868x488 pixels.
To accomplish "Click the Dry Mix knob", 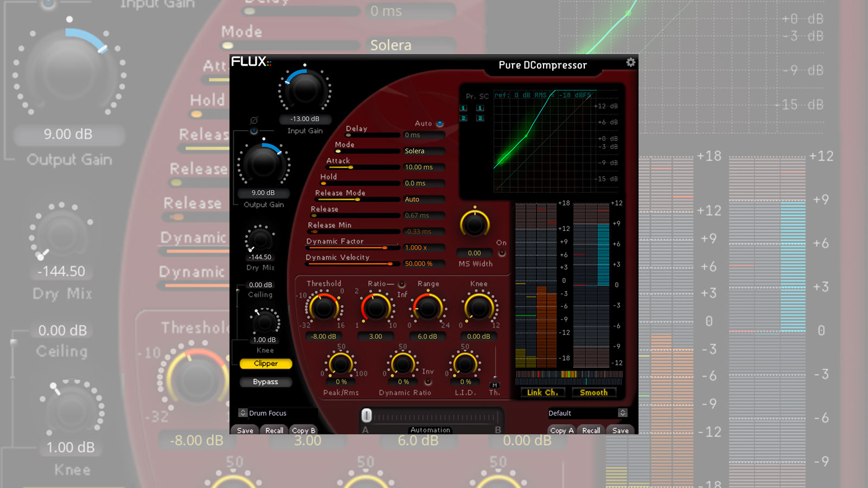I will pos(260,239).
